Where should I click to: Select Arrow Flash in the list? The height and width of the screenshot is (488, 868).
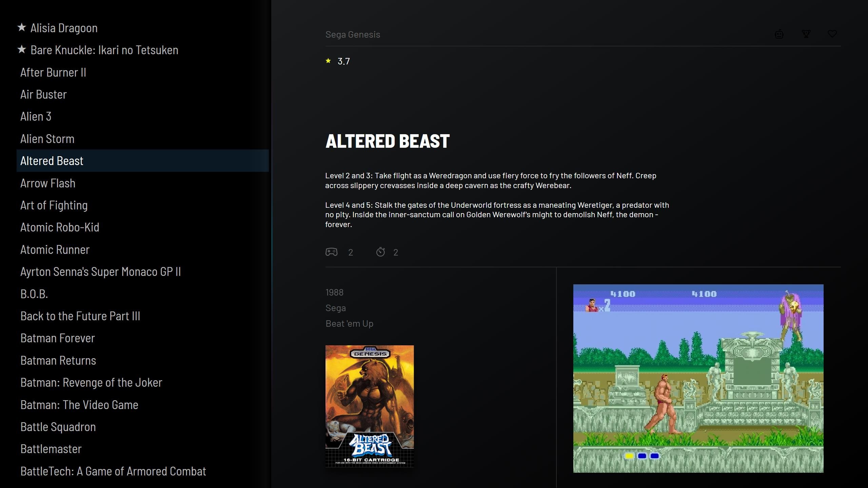(48, 183)
